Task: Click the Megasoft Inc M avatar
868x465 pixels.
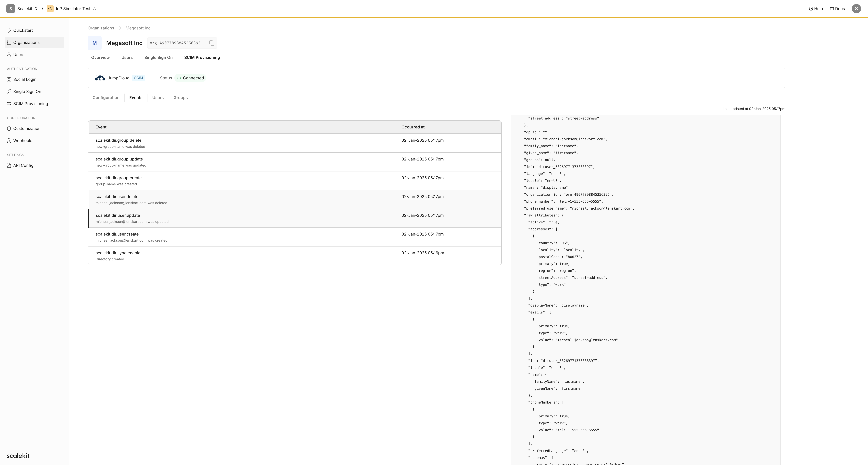Action: tap(95, 43)
